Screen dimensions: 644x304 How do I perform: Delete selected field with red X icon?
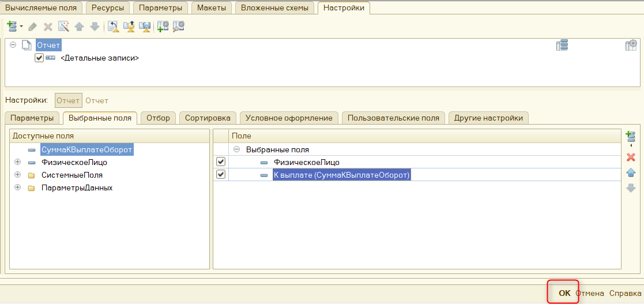pos(631,157)
